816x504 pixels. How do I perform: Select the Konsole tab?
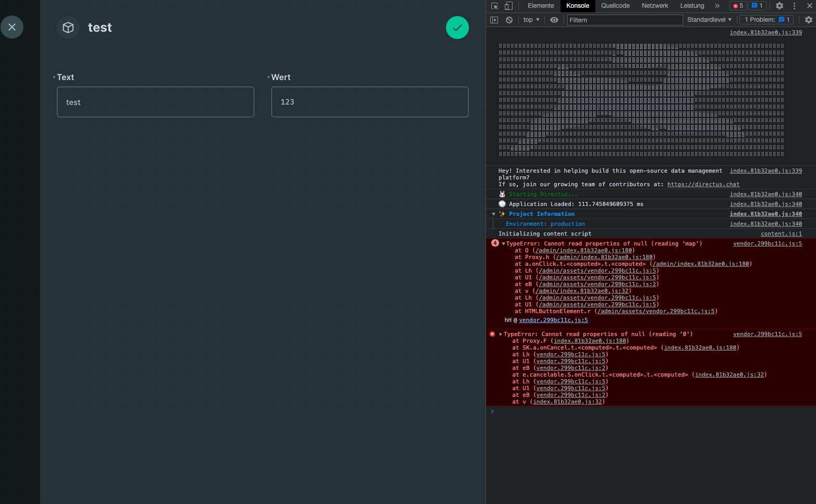578,6
